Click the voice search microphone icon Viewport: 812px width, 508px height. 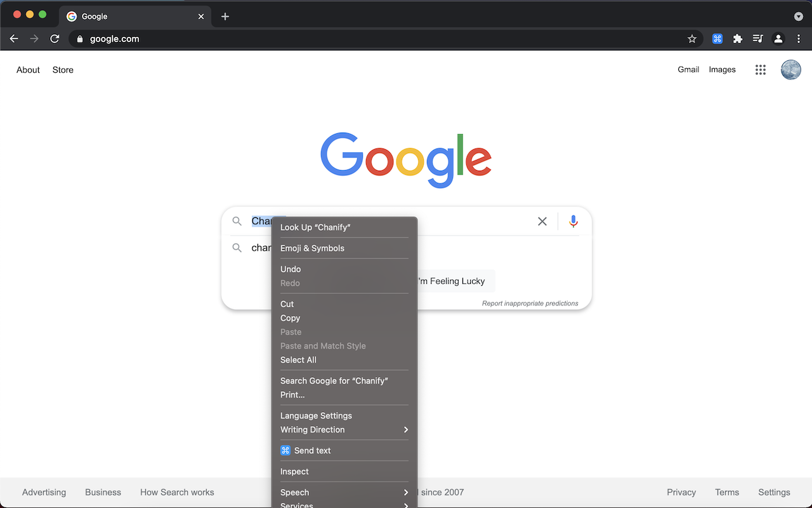[573, 221]
